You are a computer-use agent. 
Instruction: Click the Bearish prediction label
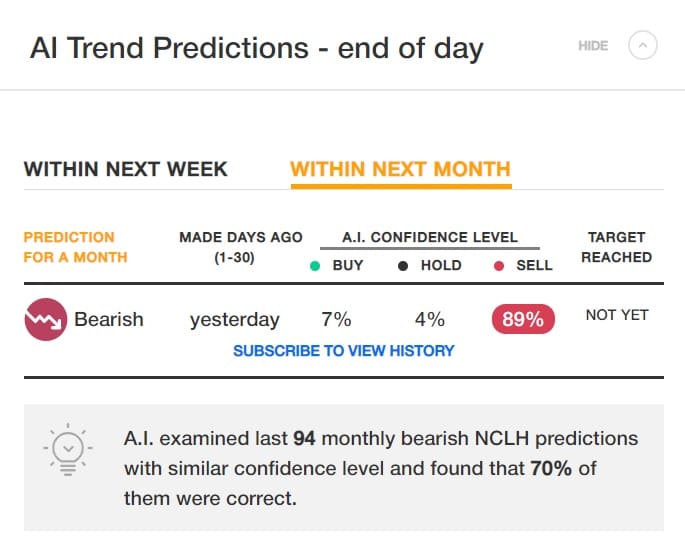[109, 320]
